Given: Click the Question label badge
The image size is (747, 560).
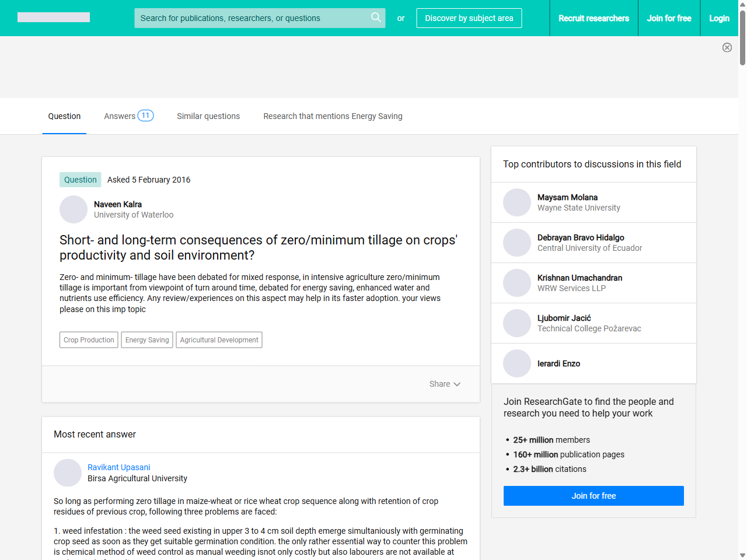Looking at the screenshot, I should click(x=81, y=180).
